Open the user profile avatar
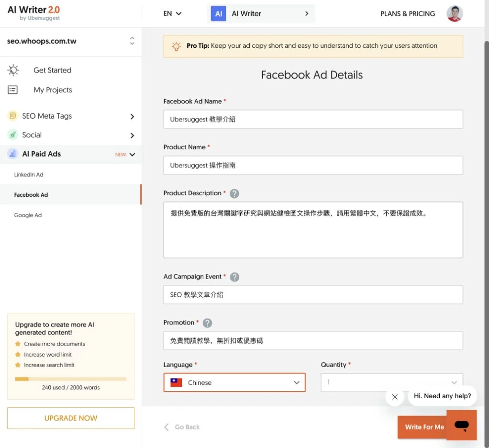Image resolution: width=489 pixels, height=448 pixels. (455, 14)
